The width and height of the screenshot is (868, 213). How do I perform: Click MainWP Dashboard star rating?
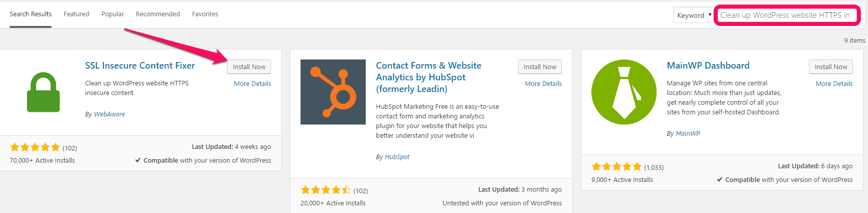(617, 167)
